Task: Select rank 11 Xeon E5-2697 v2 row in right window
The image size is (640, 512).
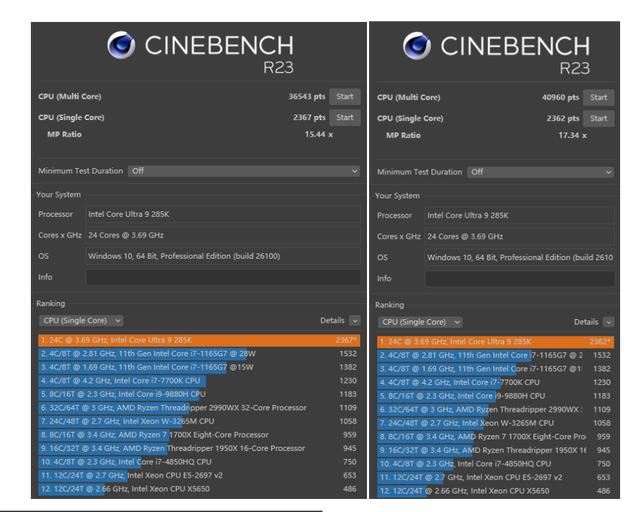Action: click(x=496, y=477)
